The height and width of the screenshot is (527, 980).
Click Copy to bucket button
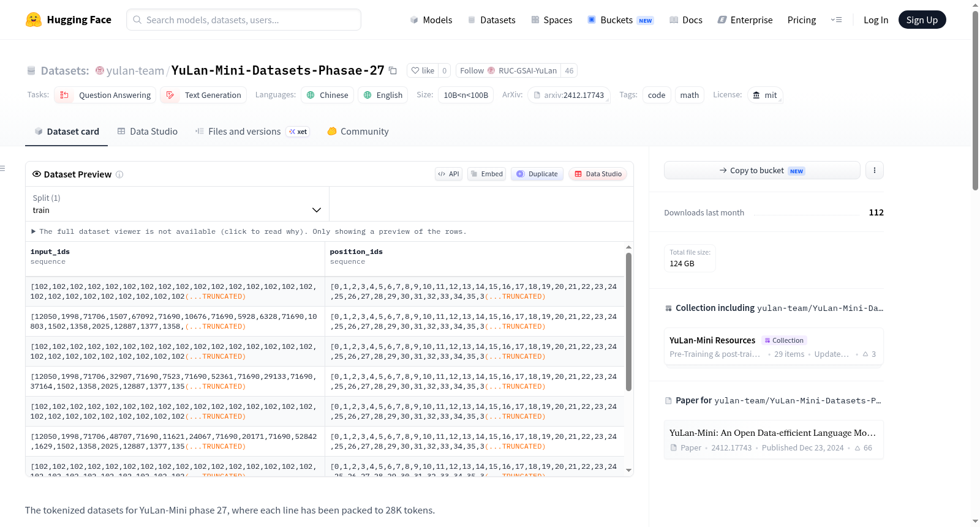point(762,170)
